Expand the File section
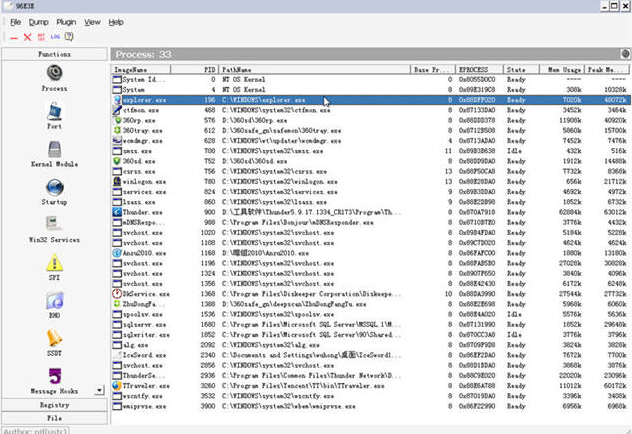Image resolution: width=632 pixels, height=434 pixels. click(x=54, y=417)
